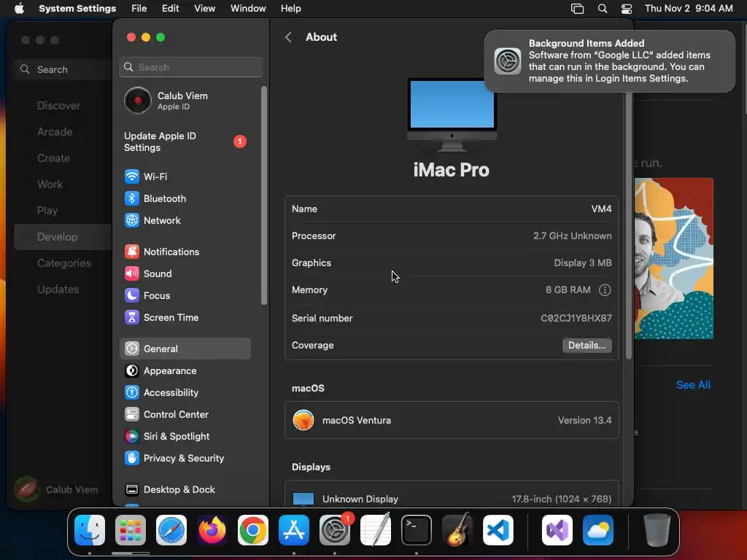
Task: Click the Coverage Details button
Action: pos(587,345)
